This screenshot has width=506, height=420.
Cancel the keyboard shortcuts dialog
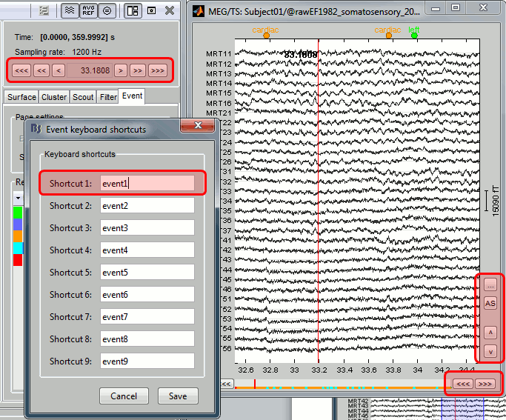click(x=124, y=396)
